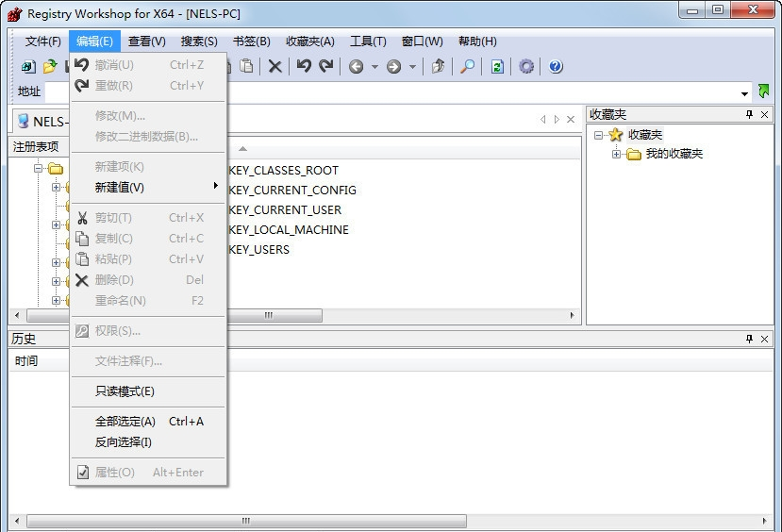The image size is (782, 532).
Task: Click the registry pane scroll left arrow
Action: pyautogui.click(x=18, y=316)
